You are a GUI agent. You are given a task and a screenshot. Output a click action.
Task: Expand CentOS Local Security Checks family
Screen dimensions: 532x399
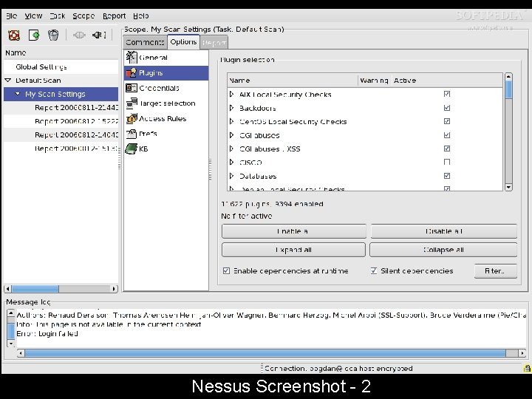click(x=232, y=121)
